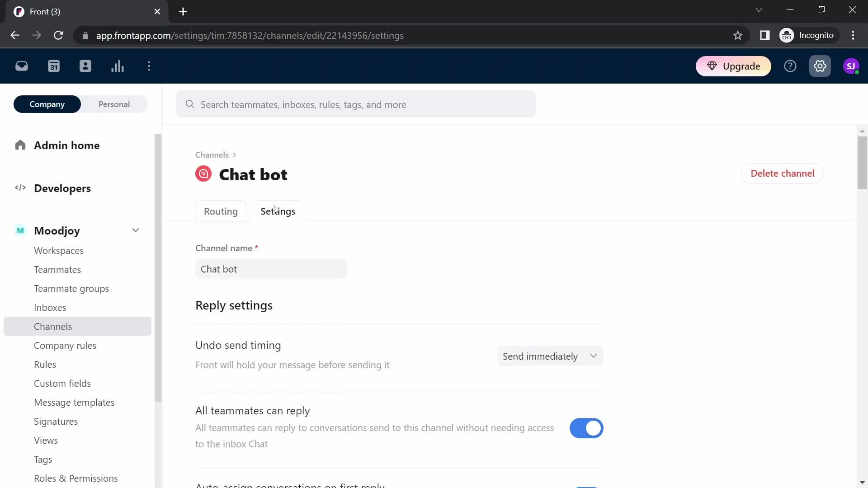
Task: Navigate to Developers section
Action: (62, 188)
